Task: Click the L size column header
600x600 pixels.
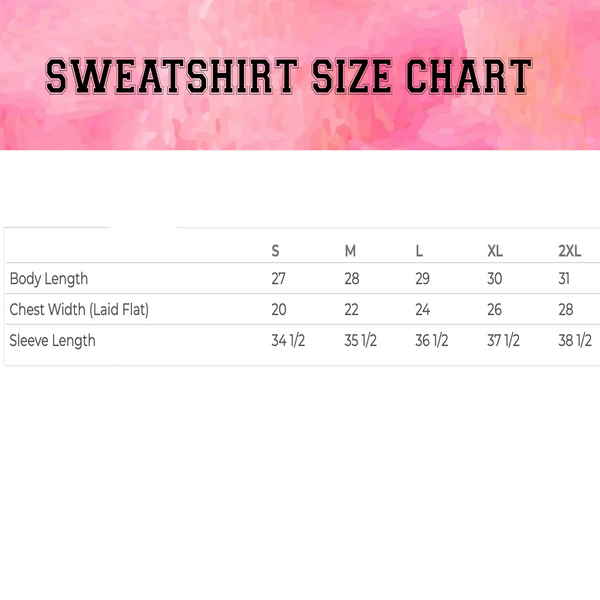Action: [419, 250]
